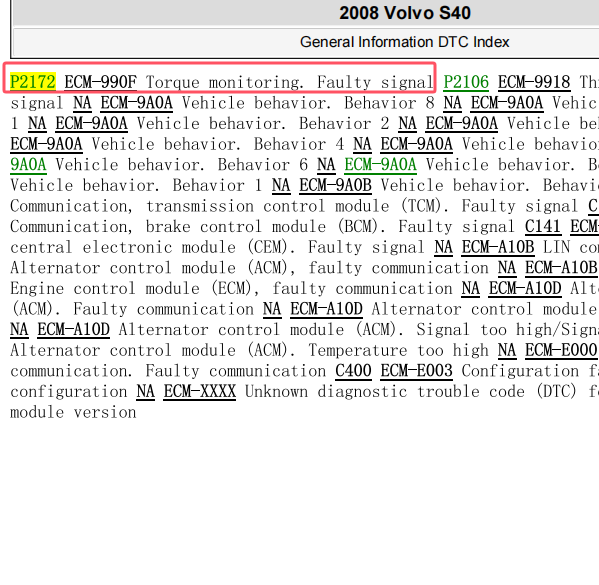
Task: Open the ECM-E003 configuration link
Action: click(x=417, y=371)
